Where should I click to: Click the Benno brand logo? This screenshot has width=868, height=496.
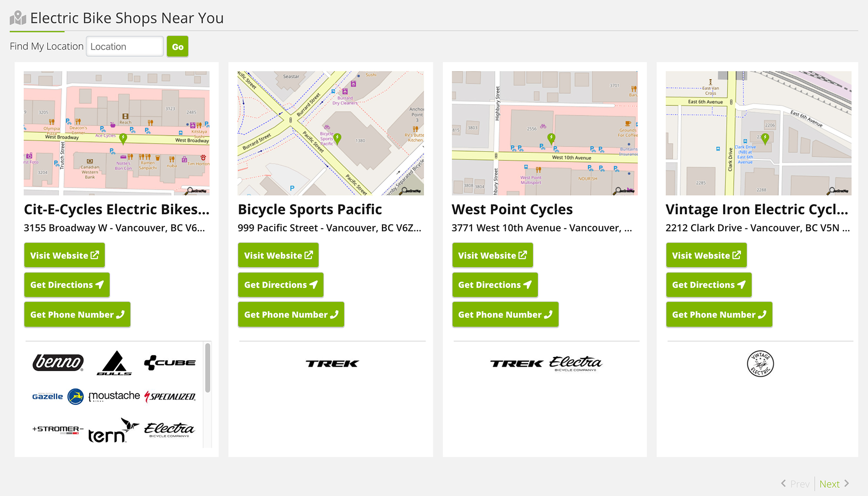[x=58, y=362]
